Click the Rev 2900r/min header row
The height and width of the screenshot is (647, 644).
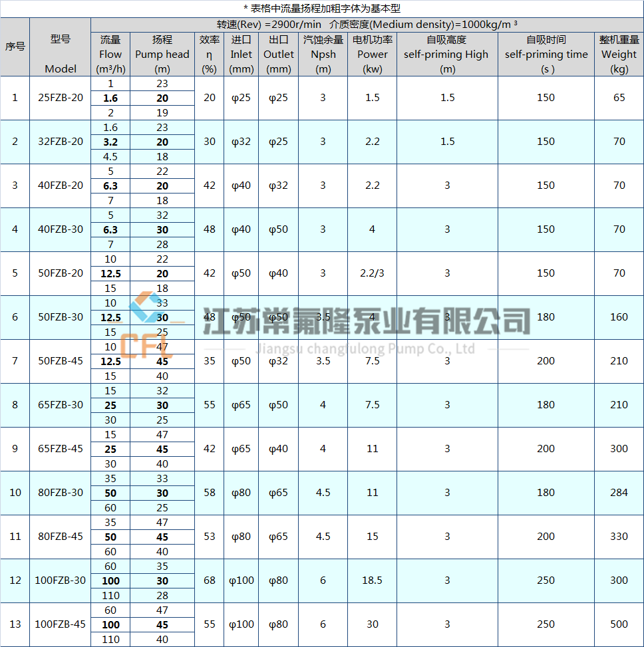click(367, 25)
